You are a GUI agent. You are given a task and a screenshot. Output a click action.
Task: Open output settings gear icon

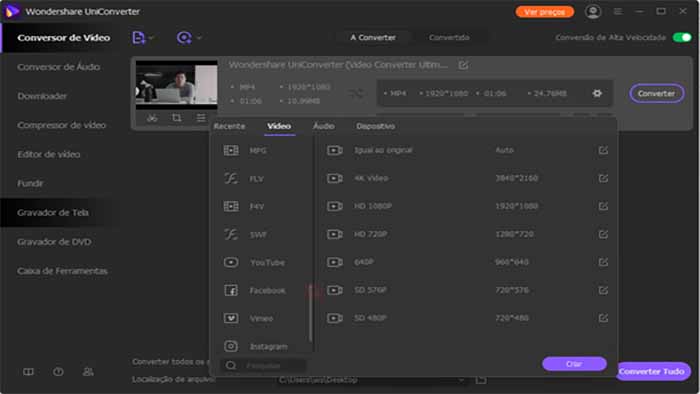(x=597, y=93)
